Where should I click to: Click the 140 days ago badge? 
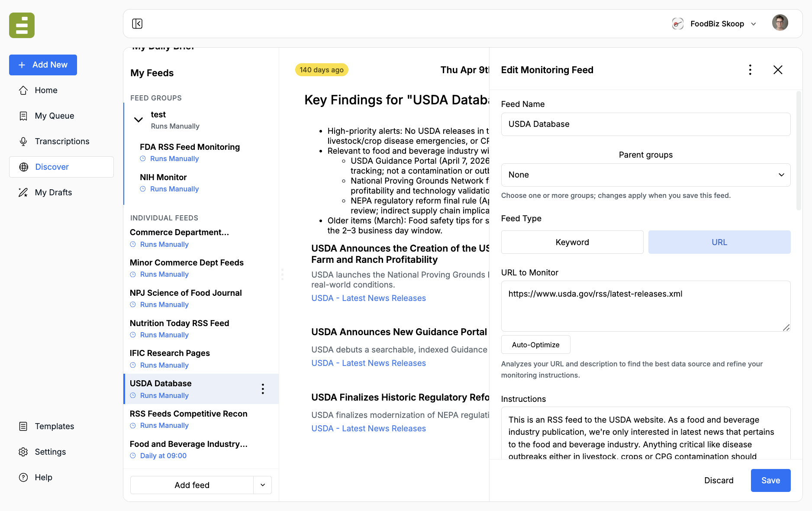[x=322, y=70]
